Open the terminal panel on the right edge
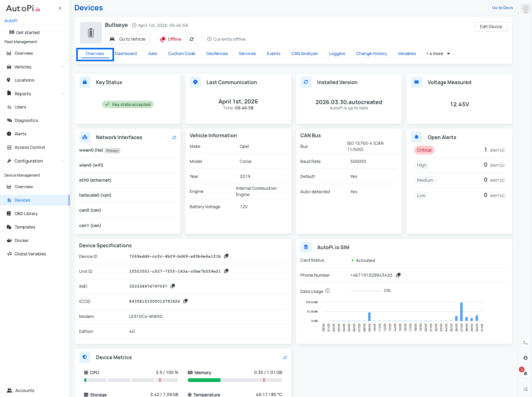 click(525, 342)
